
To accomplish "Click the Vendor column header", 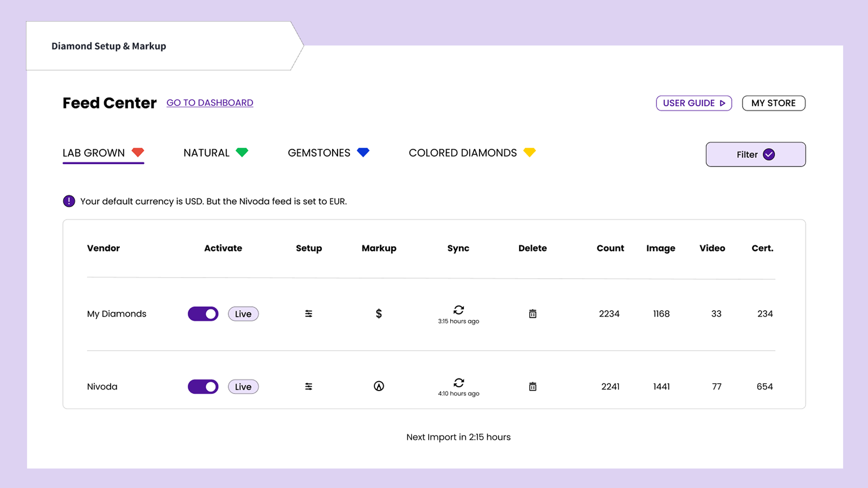I will click(x=104, y=248).
